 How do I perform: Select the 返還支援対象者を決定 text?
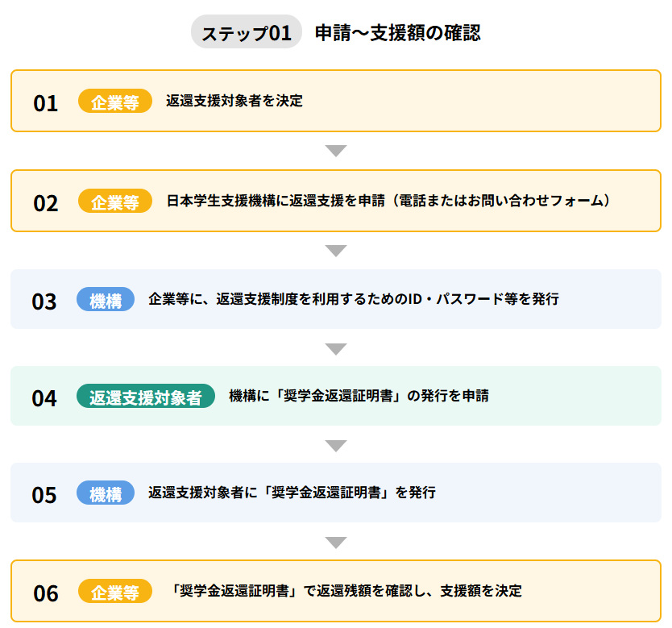coord(234,102)
